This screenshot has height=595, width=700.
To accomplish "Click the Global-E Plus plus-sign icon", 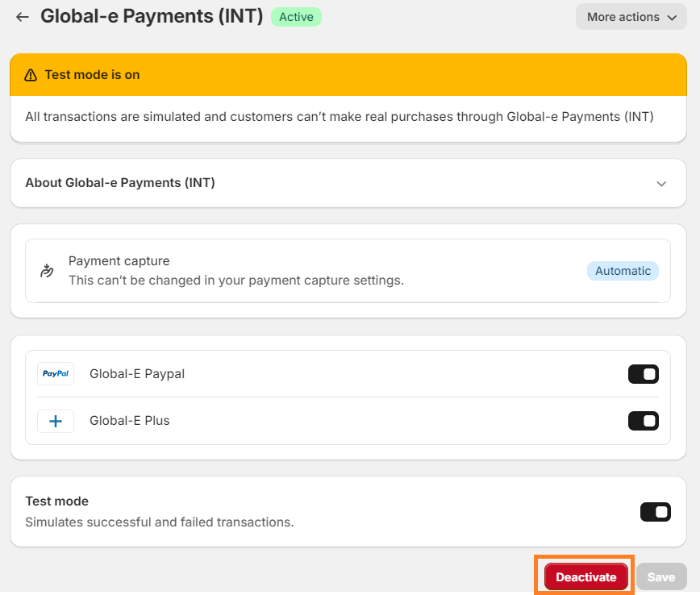I will pos(56,421).
